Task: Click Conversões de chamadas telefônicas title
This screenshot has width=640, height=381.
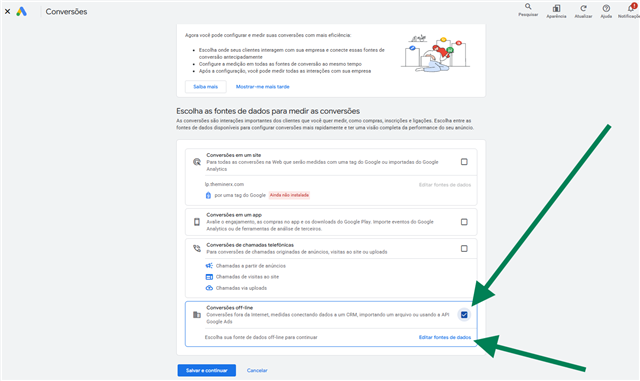Action: click(250, 245)
